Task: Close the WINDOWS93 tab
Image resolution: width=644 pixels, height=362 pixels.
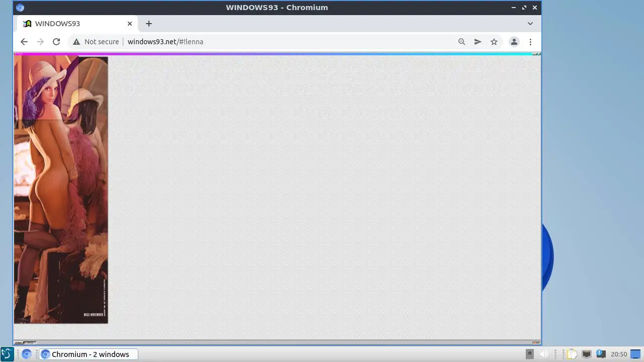Action: click(x=130, y=24)
